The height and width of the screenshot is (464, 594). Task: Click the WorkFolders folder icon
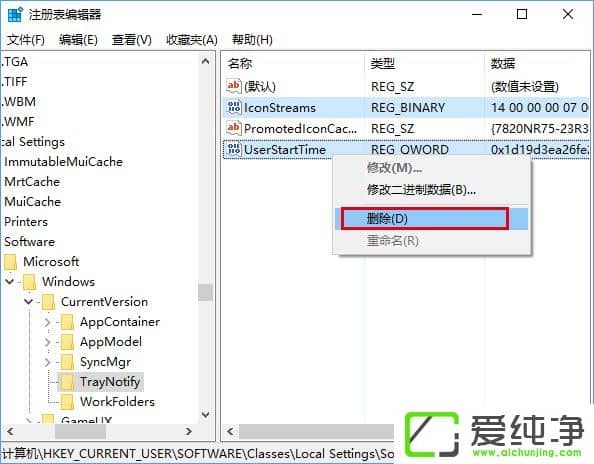[x=67, y=402]
